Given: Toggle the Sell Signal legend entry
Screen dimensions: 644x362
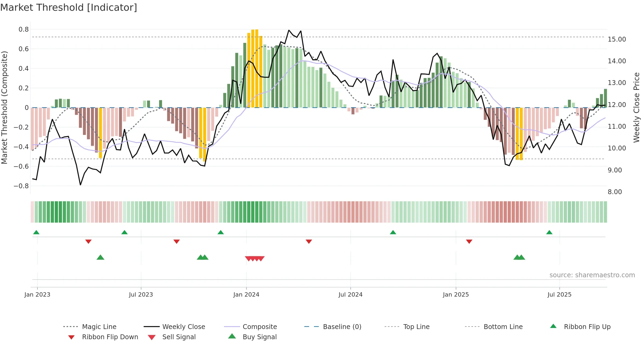Looking at the screenshot, I should (172, 337).
